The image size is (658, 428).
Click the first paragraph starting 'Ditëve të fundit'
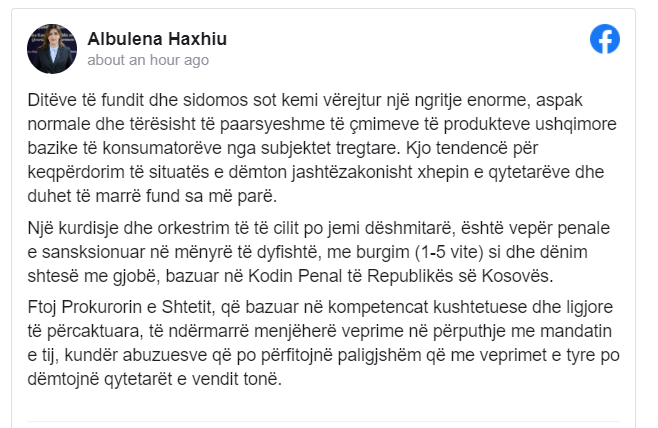322,148
